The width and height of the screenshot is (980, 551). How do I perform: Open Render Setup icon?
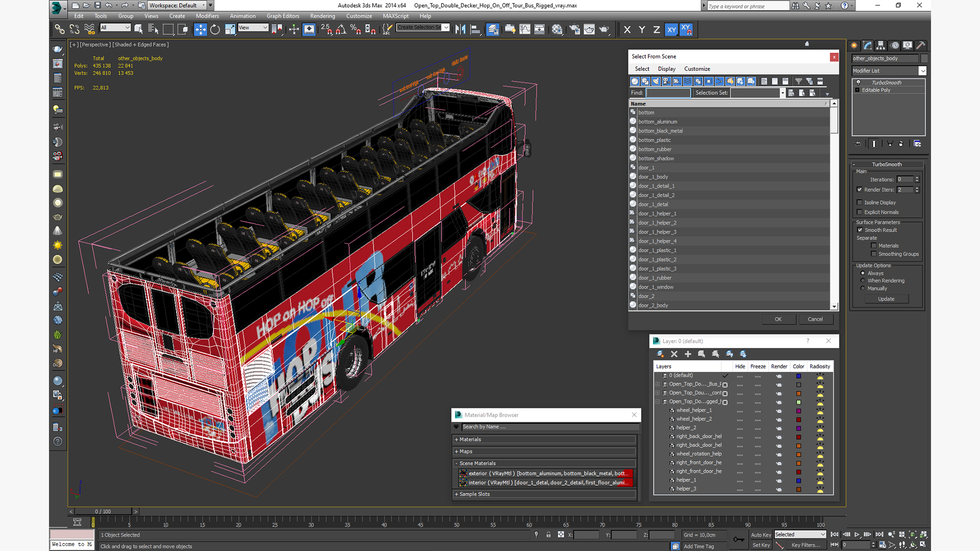click(574, 30)
